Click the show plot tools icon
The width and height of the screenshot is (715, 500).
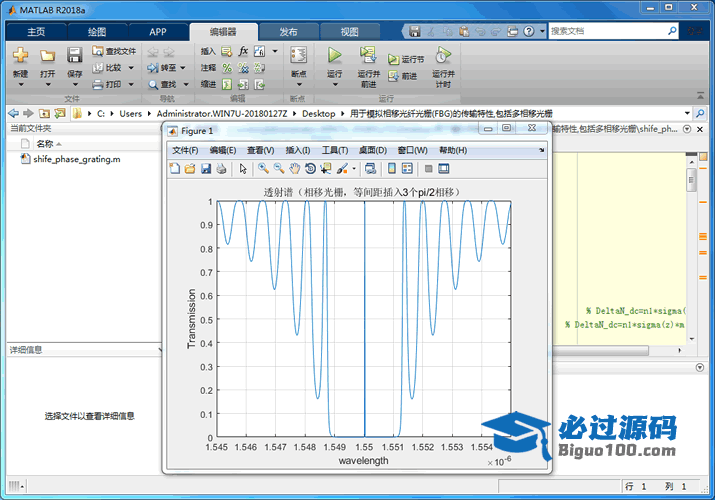click(x=444, y=169)
